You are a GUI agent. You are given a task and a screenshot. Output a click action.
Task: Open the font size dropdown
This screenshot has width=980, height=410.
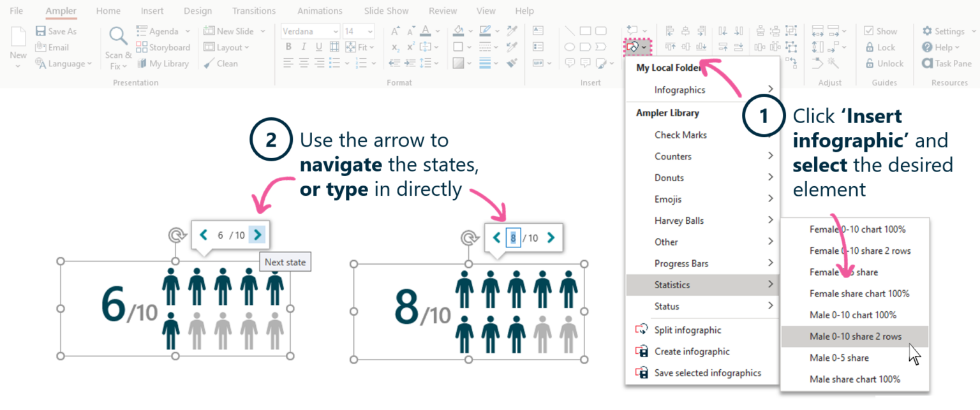pyautogui.click(x=370, y=31)
